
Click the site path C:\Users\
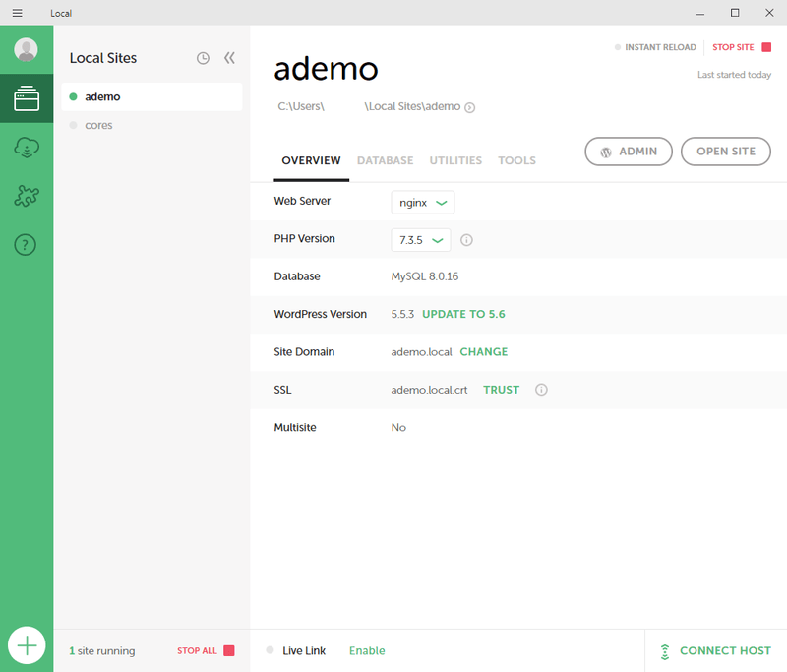[301, 106]
